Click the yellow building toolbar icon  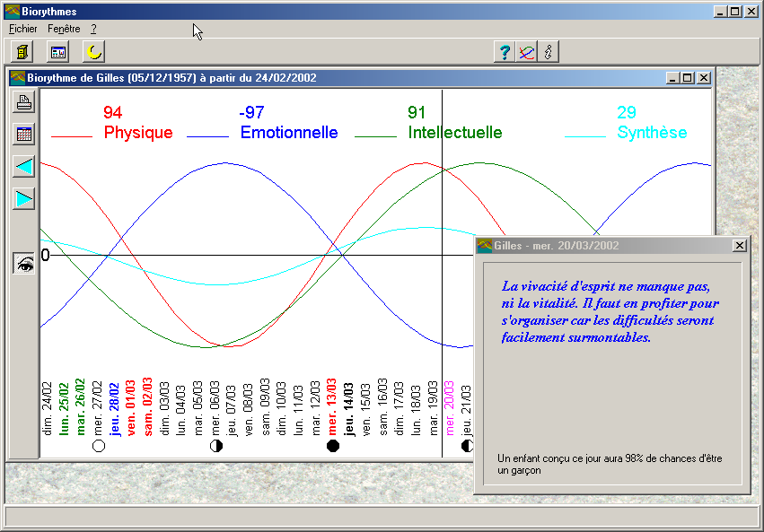[x=22, y=52]
